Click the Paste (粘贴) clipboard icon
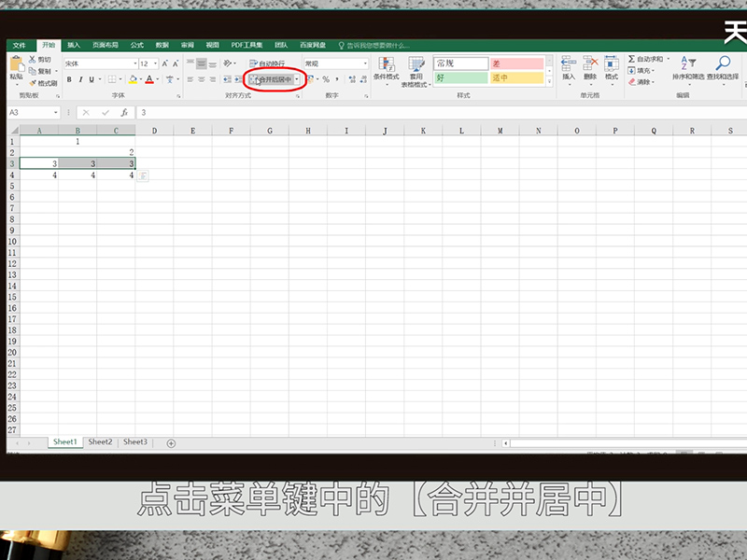This screenshot has height=560, width=747. (17, 63)
